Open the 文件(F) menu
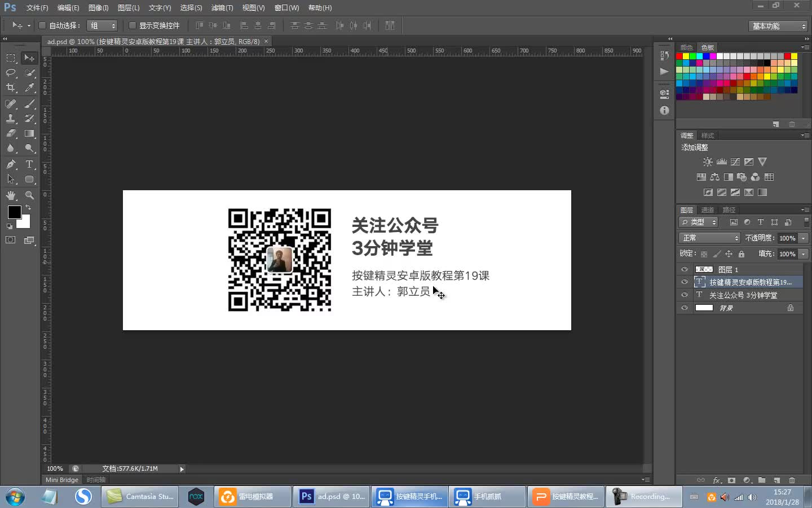Viewport: 812px width, 508px height. (37, 8)
